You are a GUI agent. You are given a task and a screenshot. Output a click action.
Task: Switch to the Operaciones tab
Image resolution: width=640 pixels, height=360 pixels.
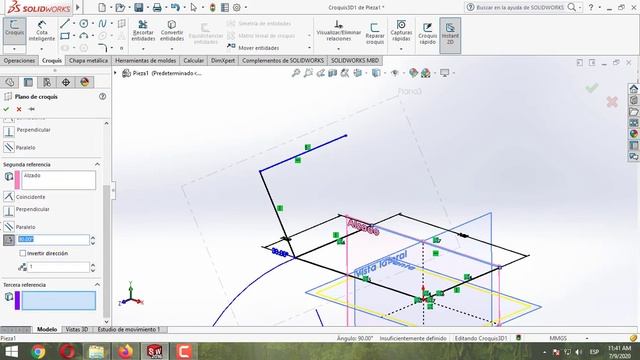[19, 60]
